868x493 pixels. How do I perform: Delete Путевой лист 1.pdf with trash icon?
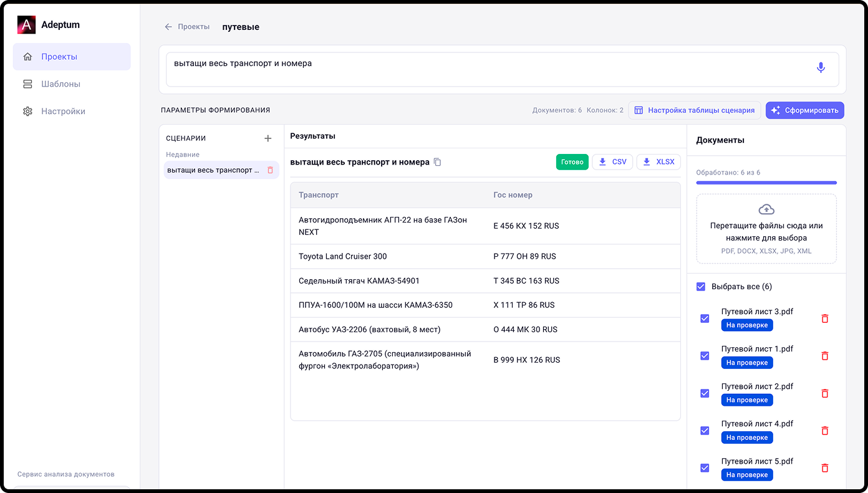825,356
